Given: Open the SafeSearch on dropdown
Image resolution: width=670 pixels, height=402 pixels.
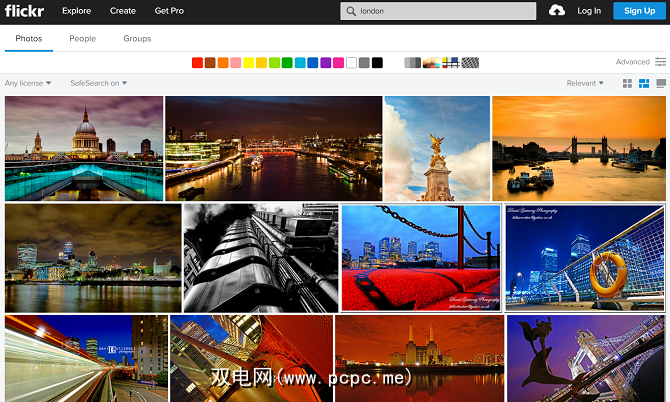Looking at the screenshot, I should click(x=99, y=83).
